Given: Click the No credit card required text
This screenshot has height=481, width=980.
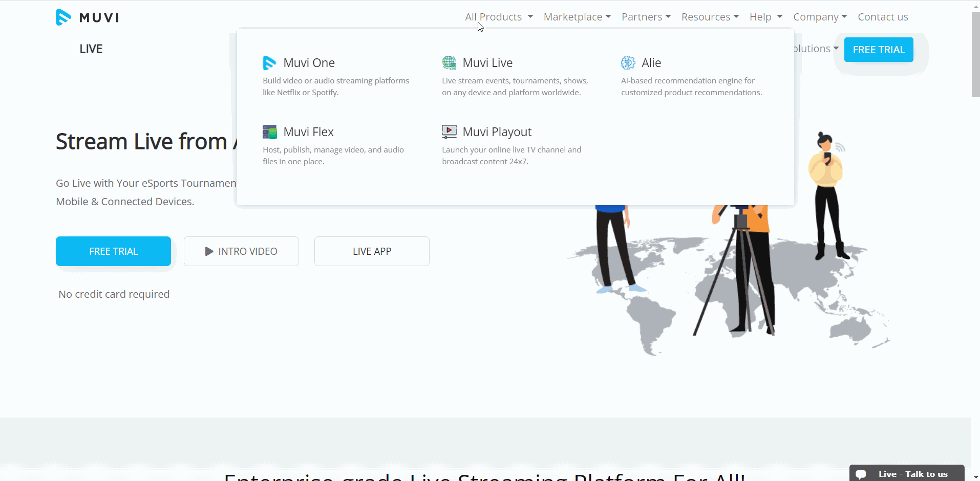Looking at the screenshot, I should click(x=114, y=294).
